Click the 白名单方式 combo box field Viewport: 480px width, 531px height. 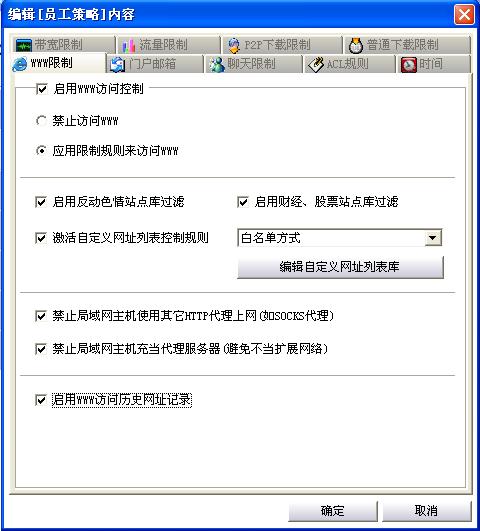pos(340,238)
